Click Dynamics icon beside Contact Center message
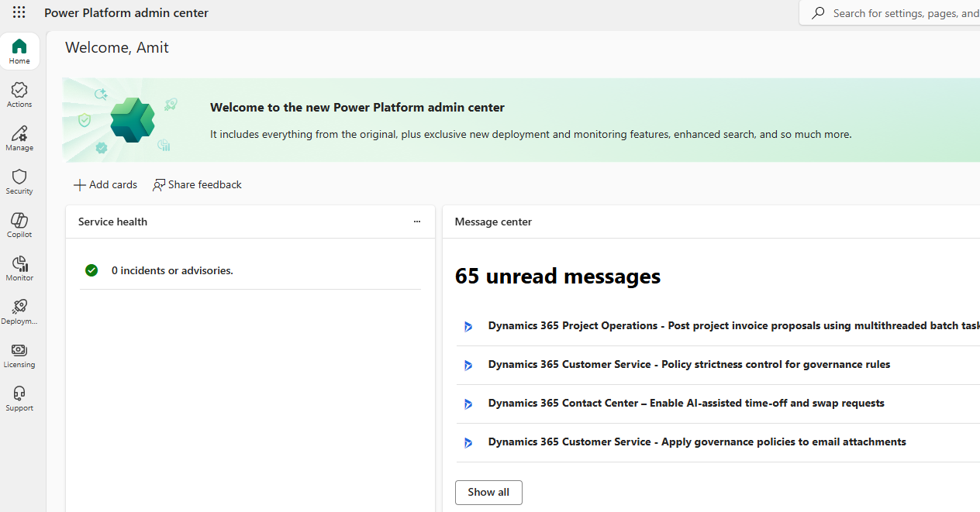 click(x=468, y=404)
